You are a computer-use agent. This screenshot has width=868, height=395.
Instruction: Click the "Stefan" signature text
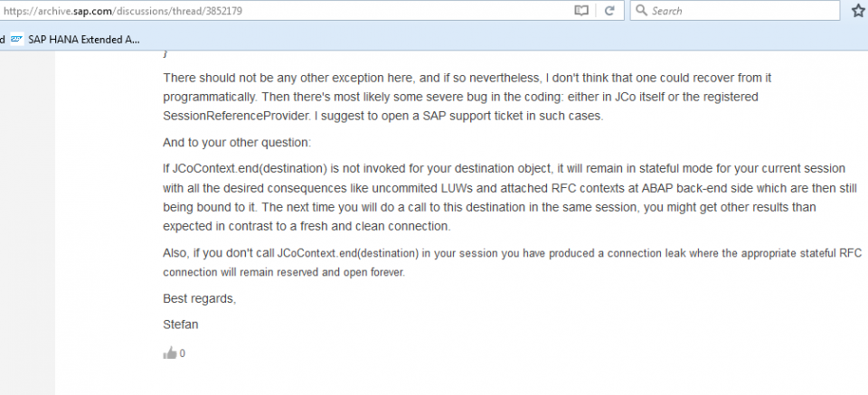(x=179, y=321)
